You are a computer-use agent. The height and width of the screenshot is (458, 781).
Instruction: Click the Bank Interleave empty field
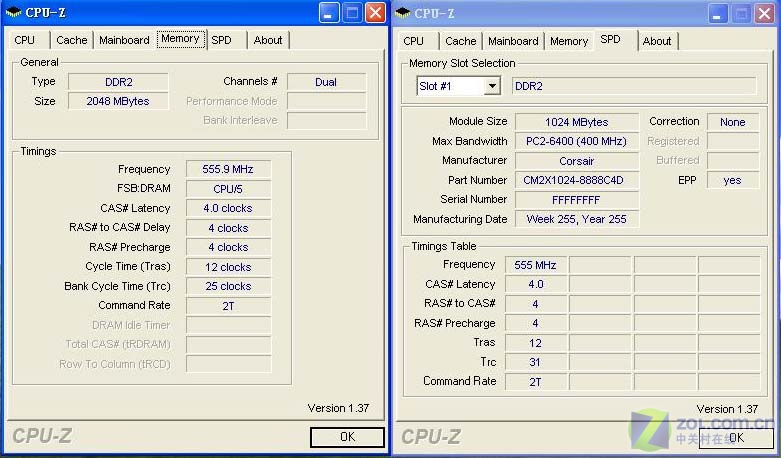coord(326,120)
